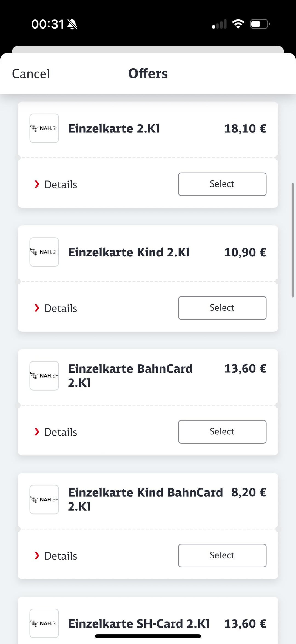Screen dimensions: 296x644
Task: Tap NAH.SH logo beside Einzelkarte Kind 2.Kl
Action: [x=44, y=252]
